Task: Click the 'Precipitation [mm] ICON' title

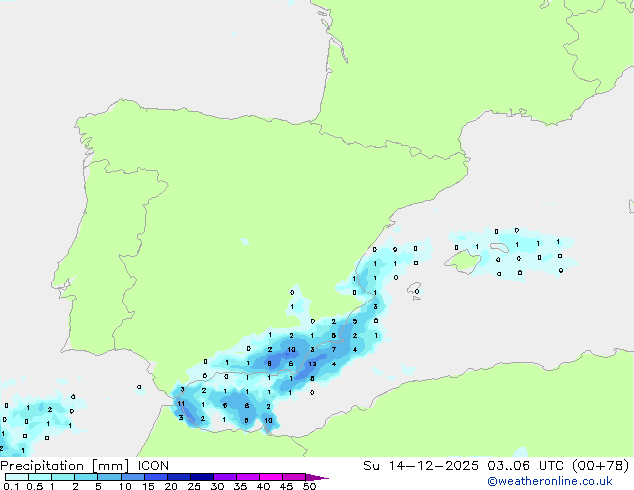Action: tap(85, 466)
